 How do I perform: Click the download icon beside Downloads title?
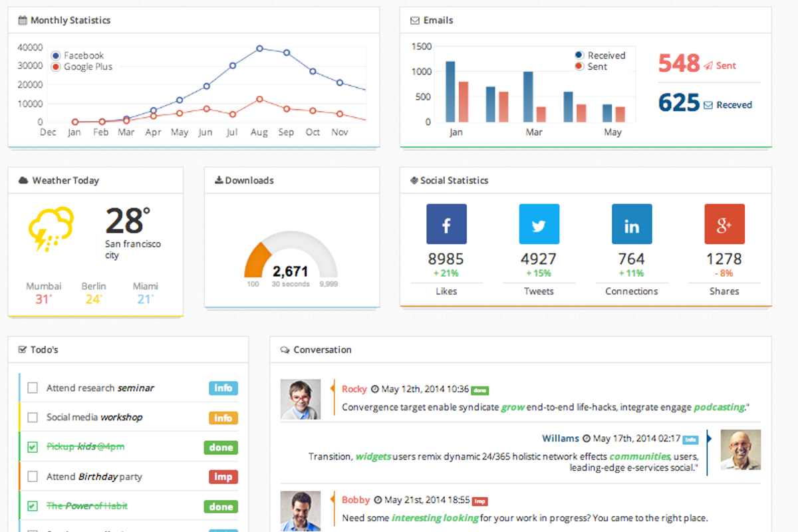pyautogui.click(x=219, y=180)
